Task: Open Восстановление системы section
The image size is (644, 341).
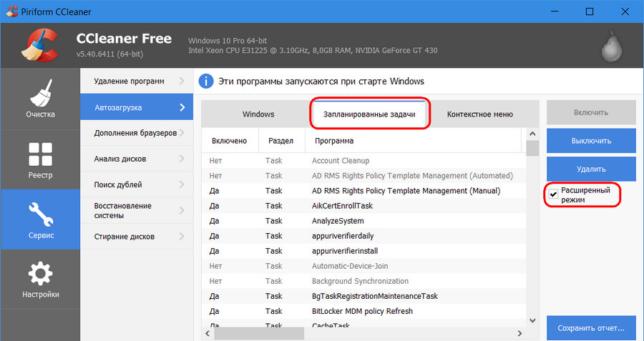Action: (x=137, y=210)
